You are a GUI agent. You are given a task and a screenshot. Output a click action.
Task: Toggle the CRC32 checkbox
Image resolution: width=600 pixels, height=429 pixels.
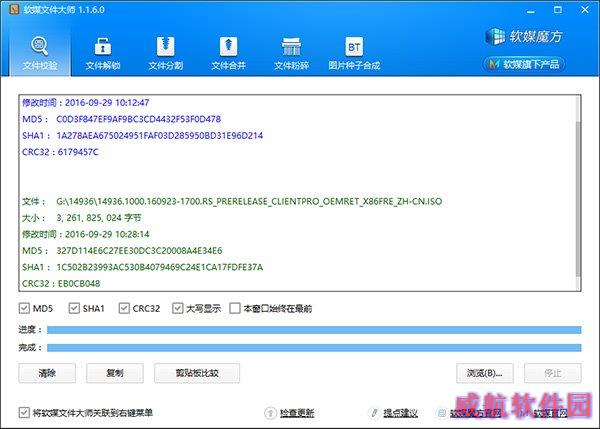(x=124, y=308)
